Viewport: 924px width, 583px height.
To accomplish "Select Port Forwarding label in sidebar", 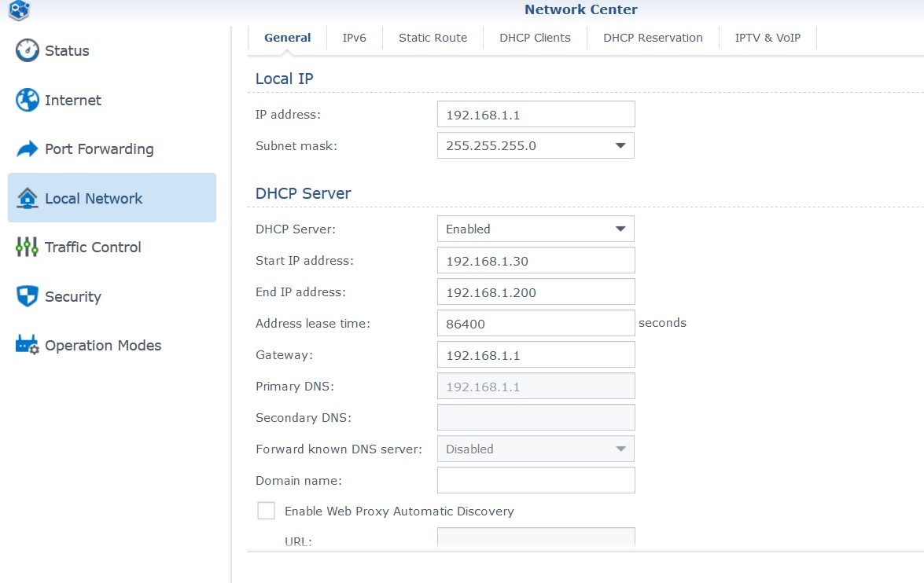I will coord(100,149).
